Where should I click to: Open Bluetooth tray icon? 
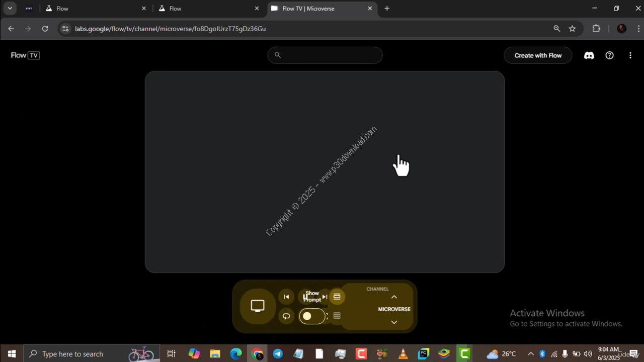542,354
